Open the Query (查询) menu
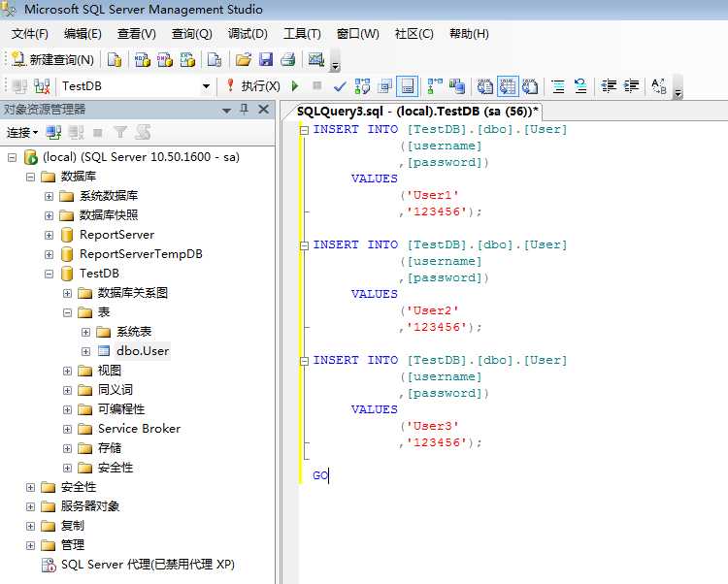 click(192, 34)
